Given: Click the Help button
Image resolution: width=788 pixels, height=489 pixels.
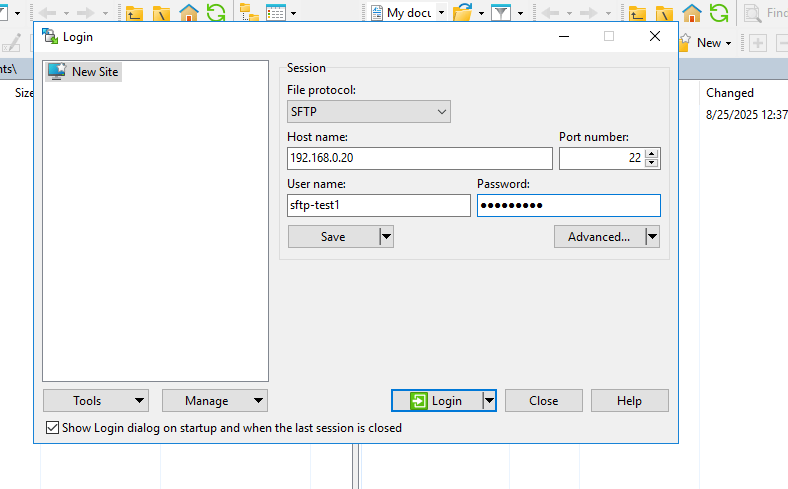Looking at the screenshot, I should (x=630, y=401).
